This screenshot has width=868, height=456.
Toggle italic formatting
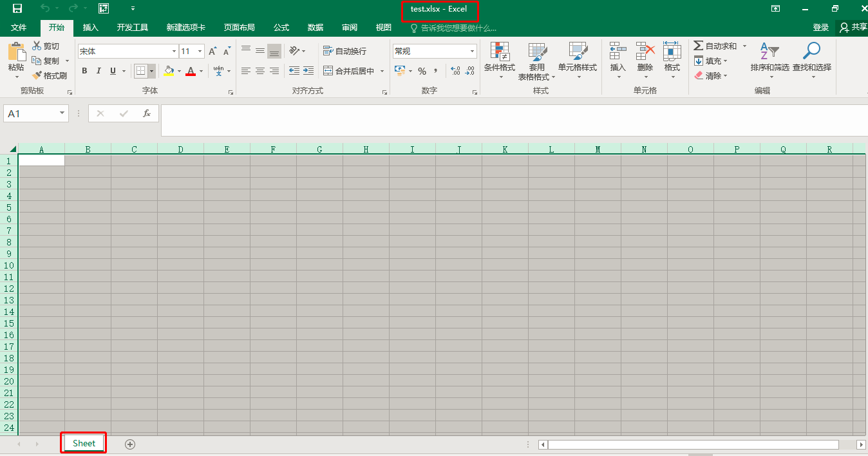tap(97, 71)
